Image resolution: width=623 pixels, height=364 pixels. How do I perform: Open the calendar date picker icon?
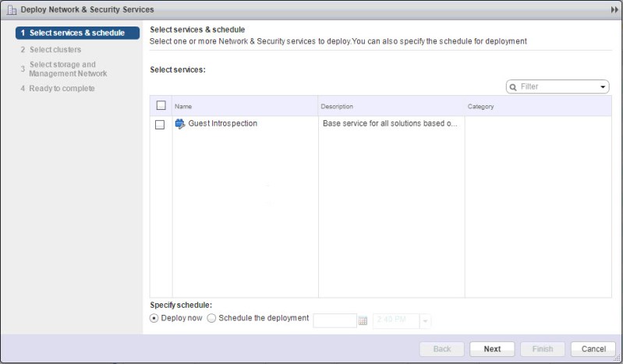(363, 320)
